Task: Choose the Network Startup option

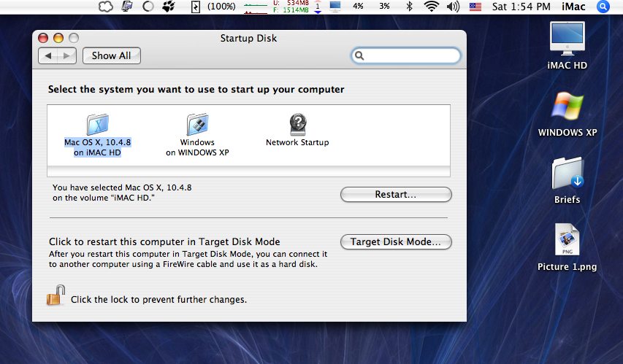Action: pos(297,130)
